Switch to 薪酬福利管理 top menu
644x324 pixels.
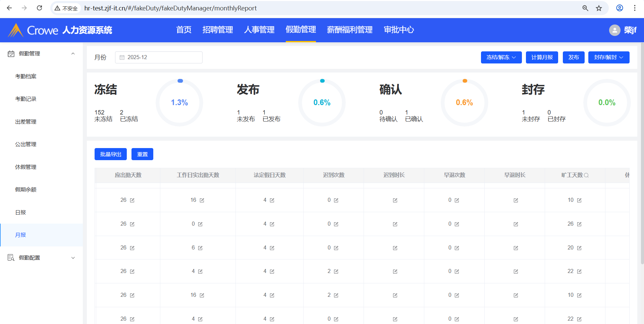[x=350, y=30]
